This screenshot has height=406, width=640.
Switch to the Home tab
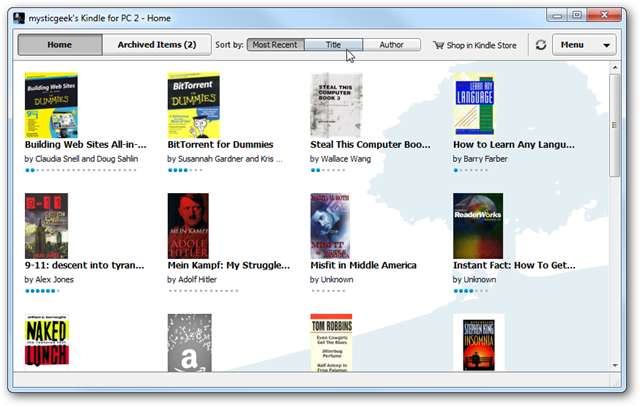point(60,44)
